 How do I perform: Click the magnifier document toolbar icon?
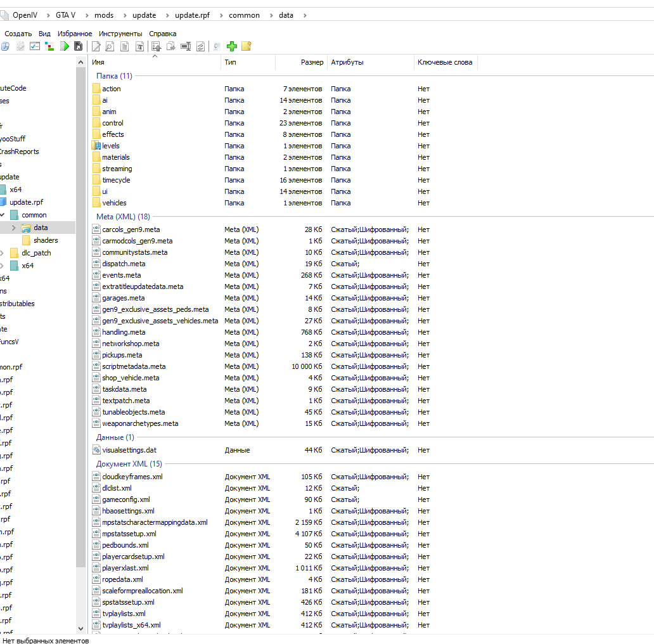pyautogui.click(x=110, y=46)
